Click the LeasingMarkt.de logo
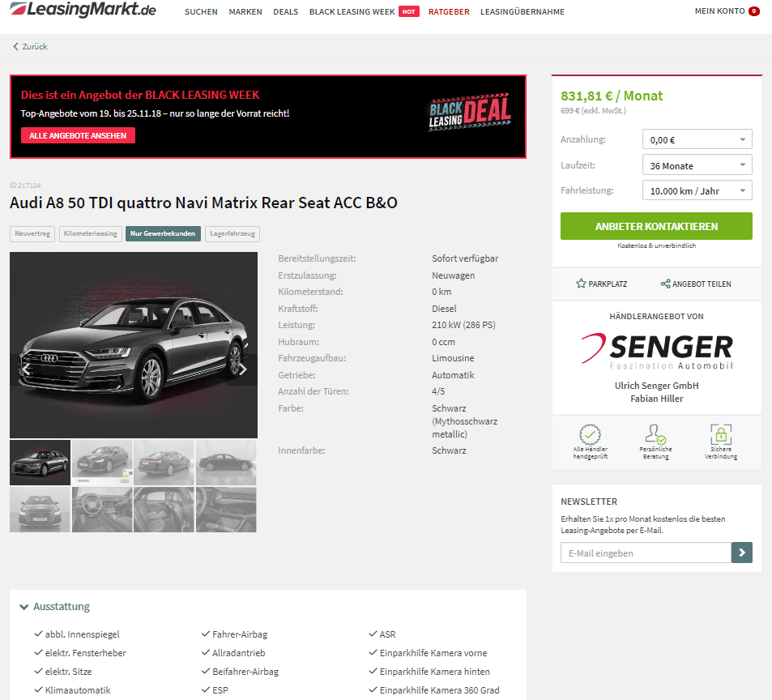This screenshot has width=772, height=700. tap(83, 10)
